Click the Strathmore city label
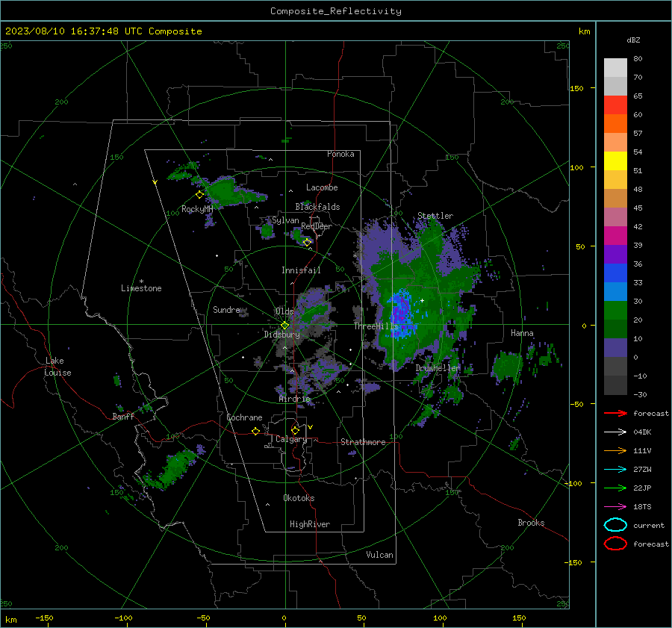Image resolution: width=672 pixels, height=628 pixels. (x=363, y=442)
